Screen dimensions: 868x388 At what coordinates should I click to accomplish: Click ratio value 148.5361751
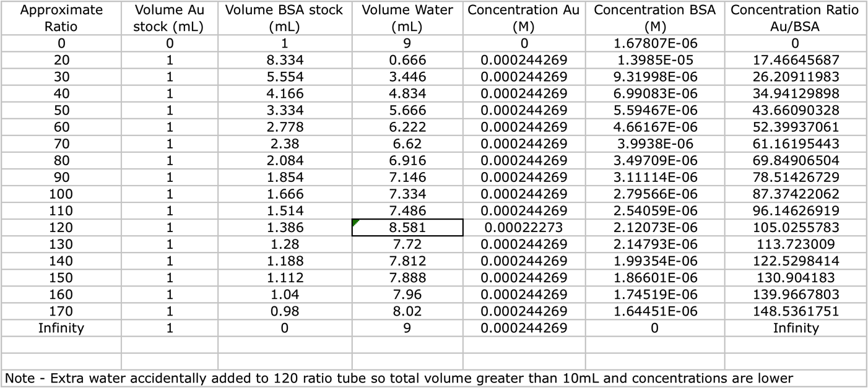795,311
